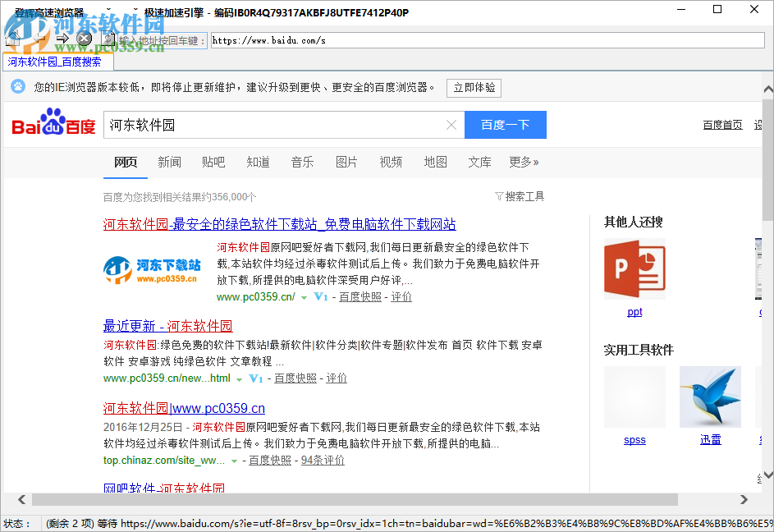The width and height of the screenshot is (774, 532).
Task: Click the 立即体验 upgrade button
Action: coord(474,88)
